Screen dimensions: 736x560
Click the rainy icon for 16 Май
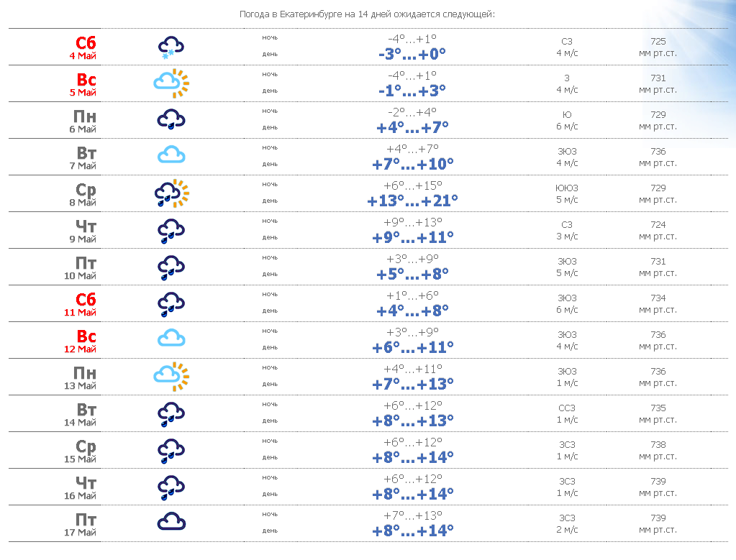(171, 488)
